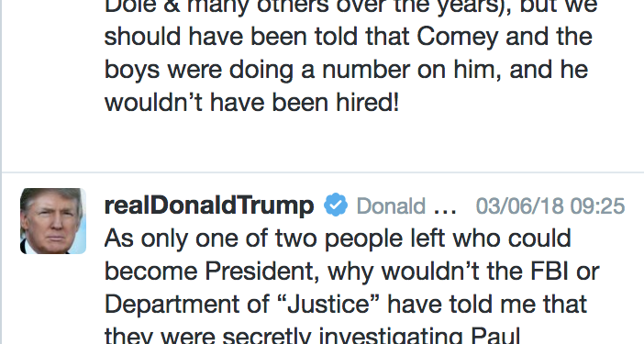Select the truncated 'Donald' display name
Viewport: 644px width, 344px height.
click(391, 205)
